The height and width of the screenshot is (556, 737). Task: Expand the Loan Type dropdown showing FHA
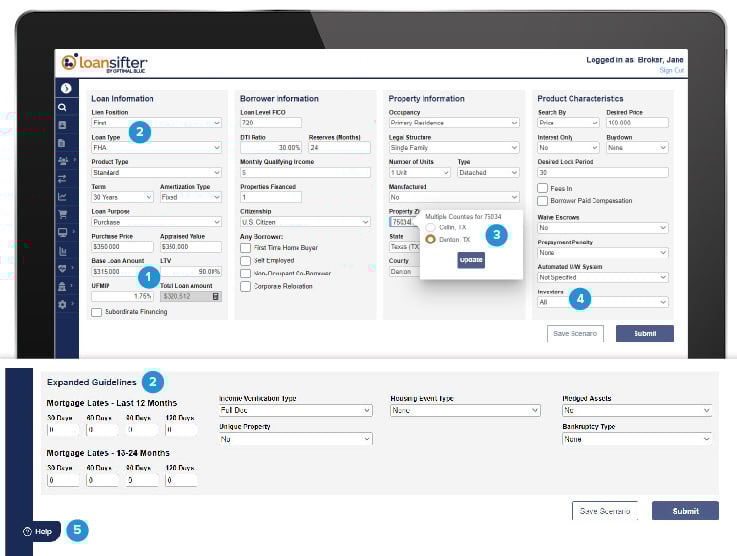[155, 147]
